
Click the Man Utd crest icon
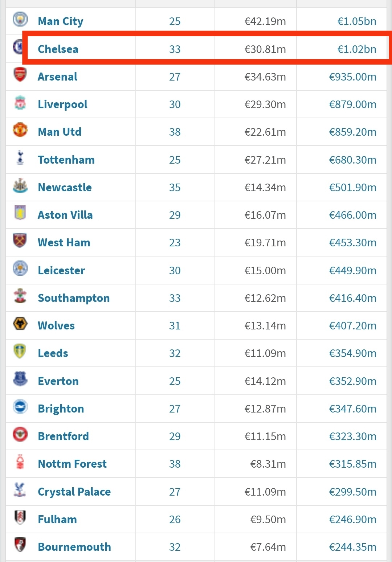pyautogui.click(x=20, y=130)
